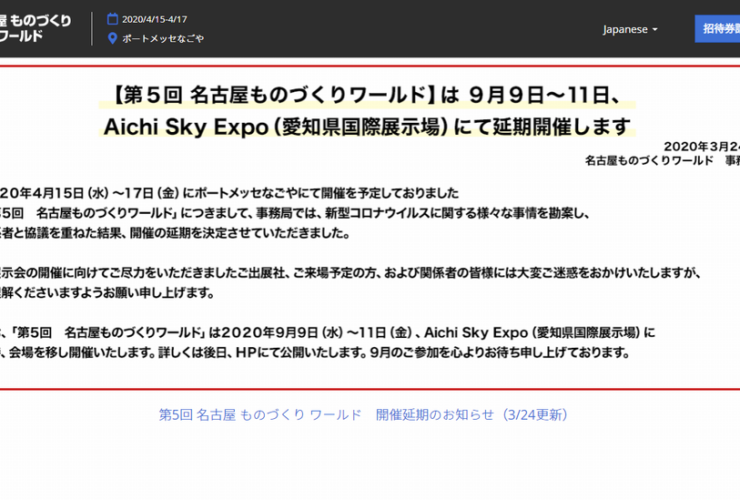Click the calendar icon beside 2020/4/15-4/17
This screenshot has width=740, height=500.
(112, 19)
